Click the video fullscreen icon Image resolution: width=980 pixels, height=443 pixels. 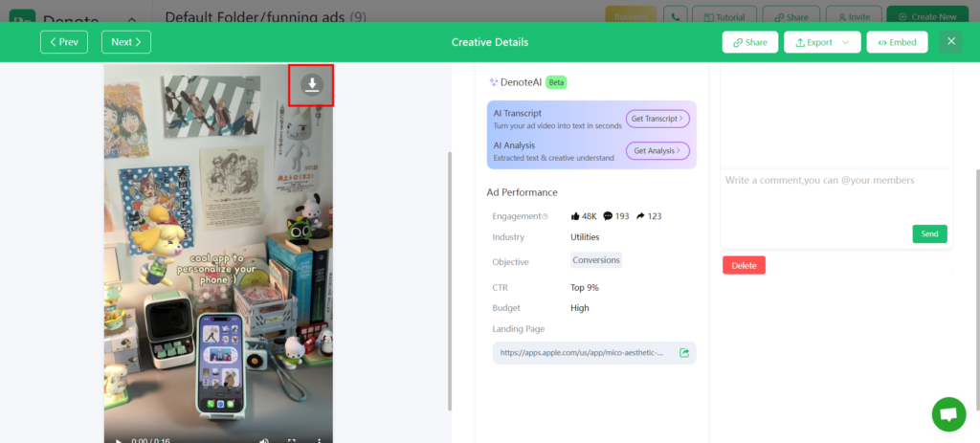point(292,440)
